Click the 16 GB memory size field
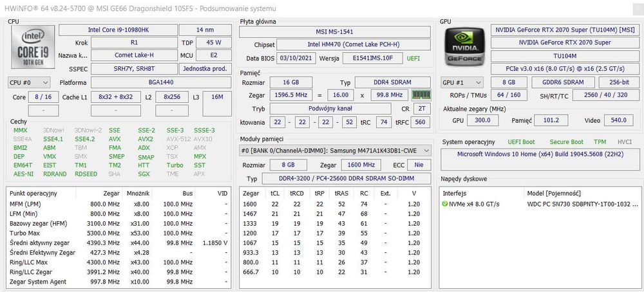Image resolution: width=644 pixels, height=292 pixels. [291, 82]
